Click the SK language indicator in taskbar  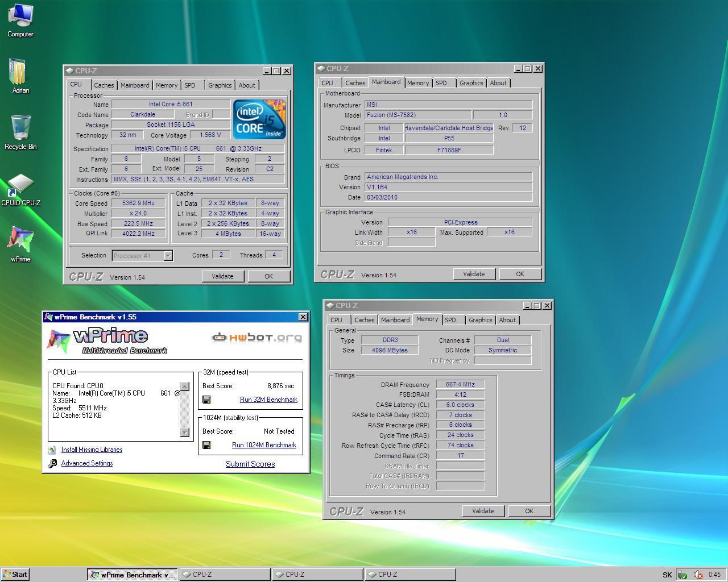(x=667, y=575)
